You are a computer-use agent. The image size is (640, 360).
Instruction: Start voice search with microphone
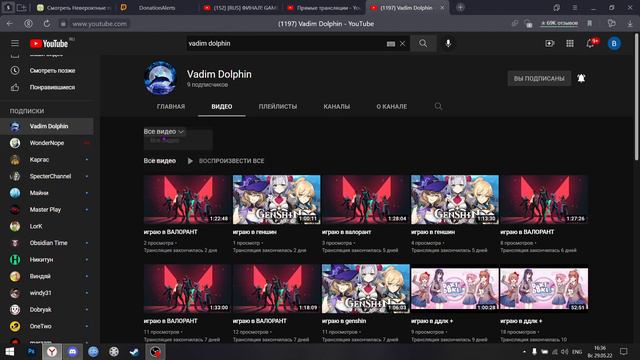(x=448, y=43)
